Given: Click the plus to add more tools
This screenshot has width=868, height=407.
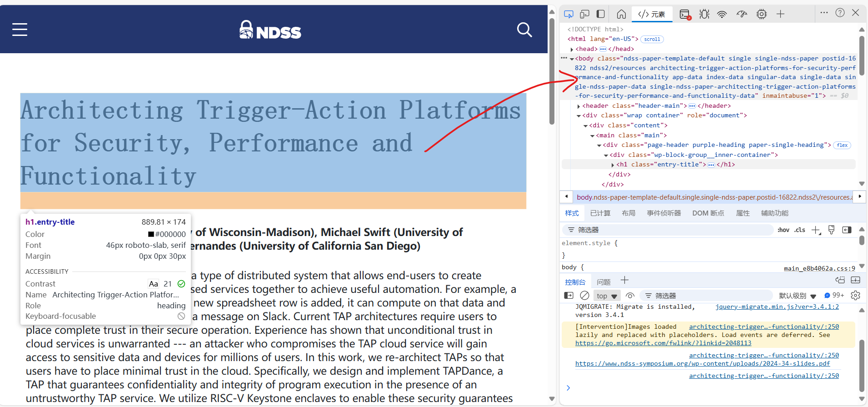Looking at the screenshot, I should [780, 14].
